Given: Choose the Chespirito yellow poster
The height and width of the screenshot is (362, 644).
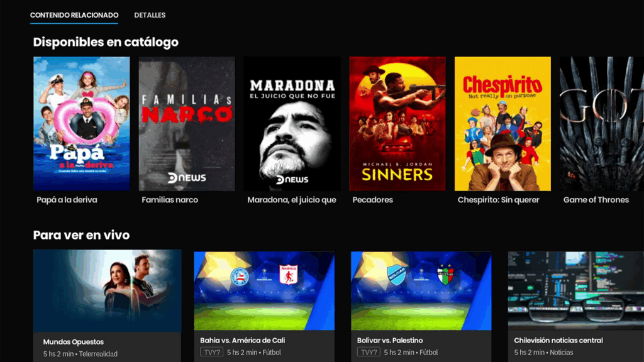Looking at the screenshot, I should 502,124.
